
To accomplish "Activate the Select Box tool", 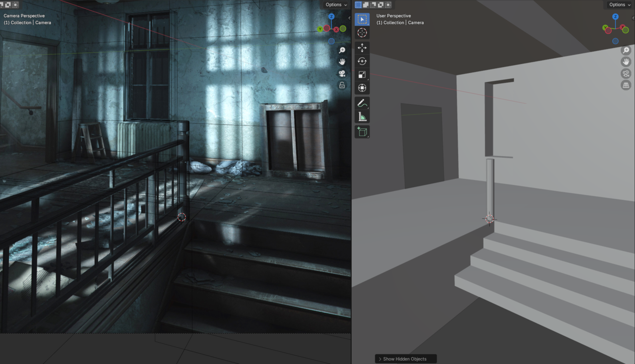I will tap(362, 19).
